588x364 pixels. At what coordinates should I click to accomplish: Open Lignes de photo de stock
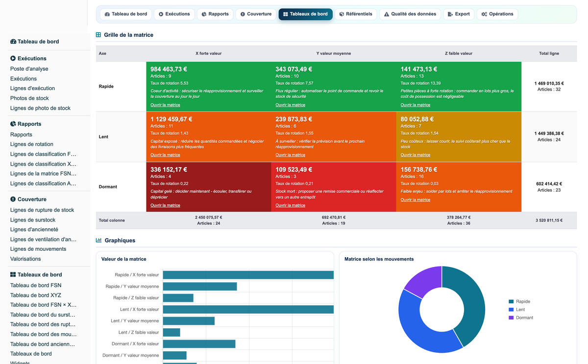click(x=40, y=108)
